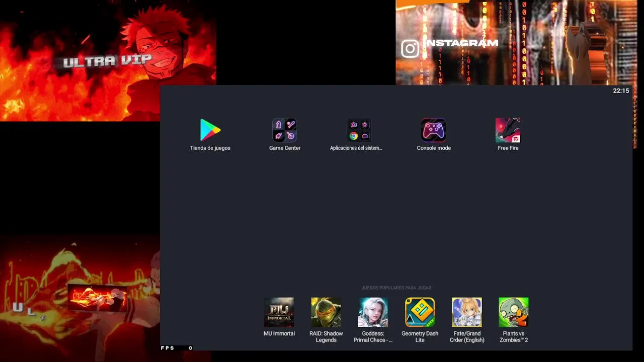Viewport: 644px width, 362px height.
Task: Open the Tienda de juegos Play Store icon
Action: [210, 130]
